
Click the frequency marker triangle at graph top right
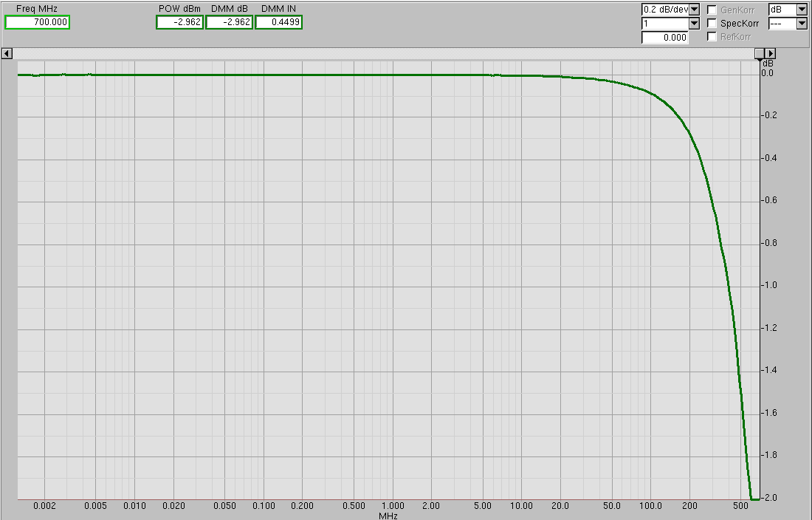coord(760,61)
